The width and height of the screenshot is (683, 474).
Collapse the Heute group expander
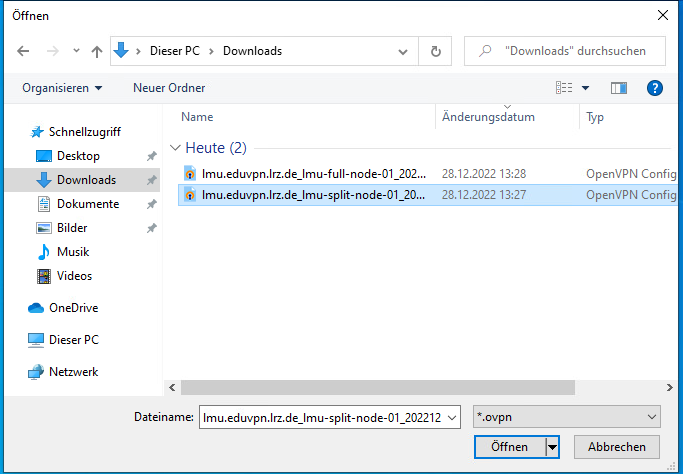click(x=176, y=148)
